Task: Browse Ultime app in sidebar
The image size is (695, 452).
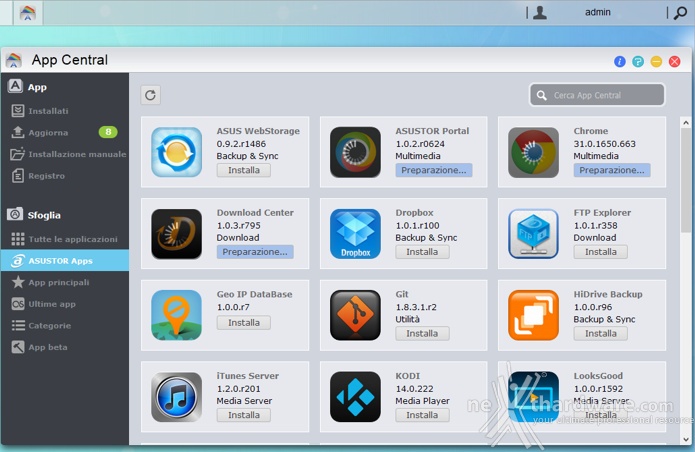Action: pyautogui.click(x=43, y=304)
